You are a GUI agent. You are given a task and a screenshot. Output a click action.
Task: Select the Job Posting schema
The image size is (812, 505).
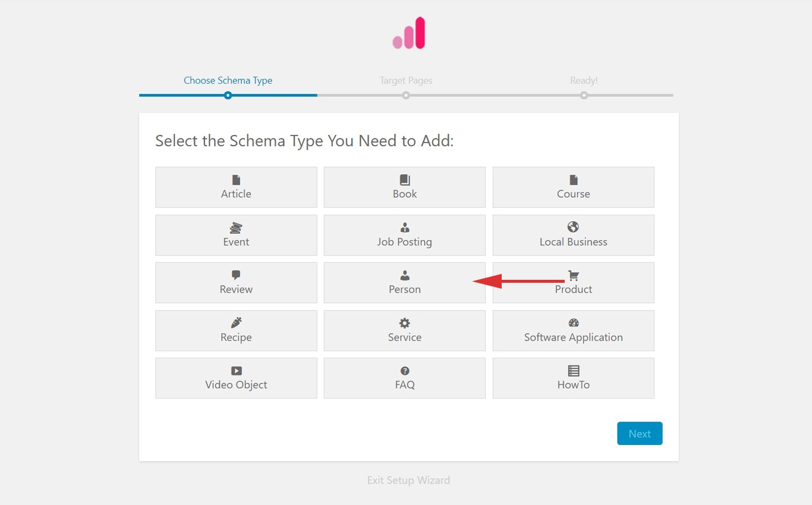point(404,235)
